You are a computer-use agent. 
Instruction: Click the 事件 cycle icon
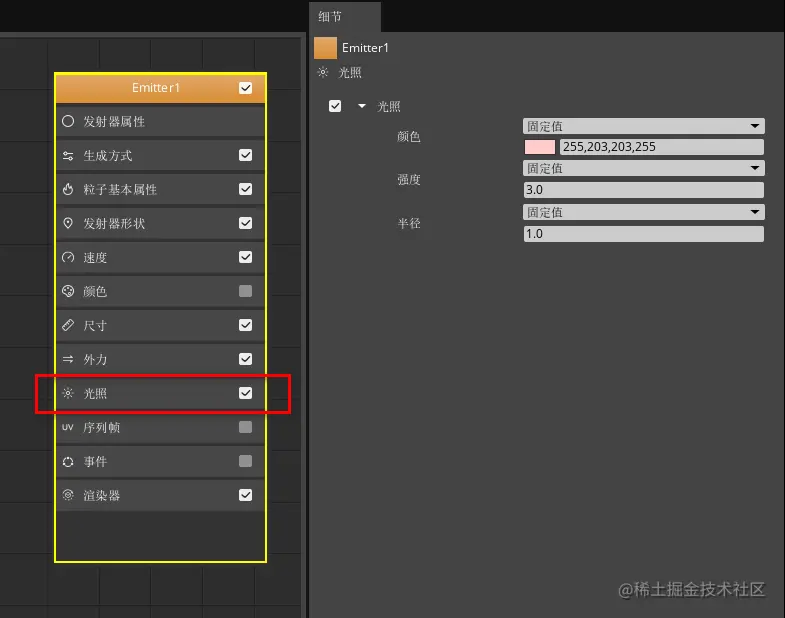(x=68, y=461)
